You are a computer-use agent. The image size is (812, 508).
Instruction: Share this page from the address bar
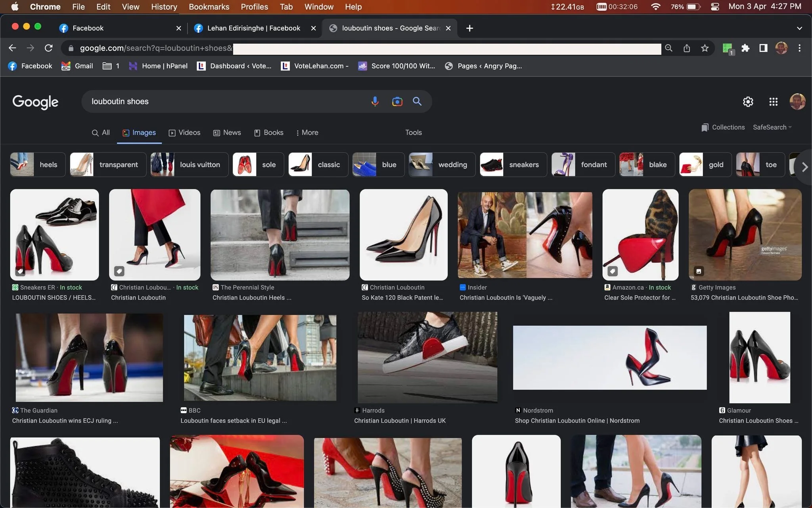687,48
